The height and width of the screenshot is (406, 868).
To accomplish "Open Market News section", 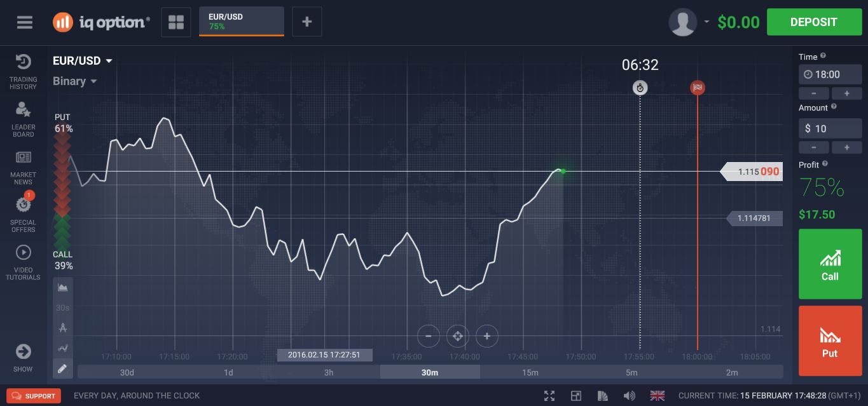I will (x=23, y=167).
